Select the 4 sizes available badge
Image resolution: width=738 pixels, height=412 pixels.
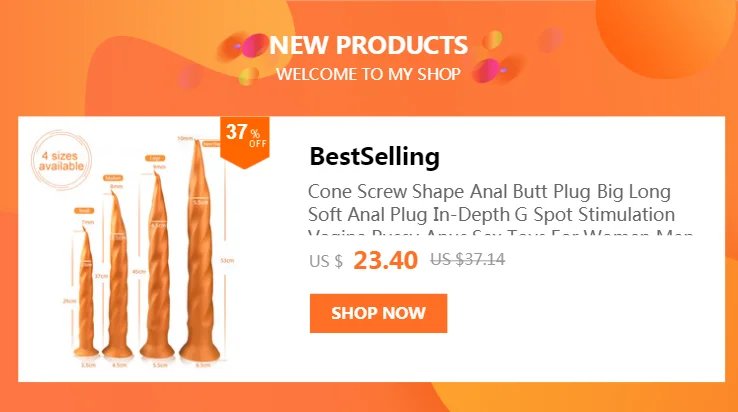61,161
